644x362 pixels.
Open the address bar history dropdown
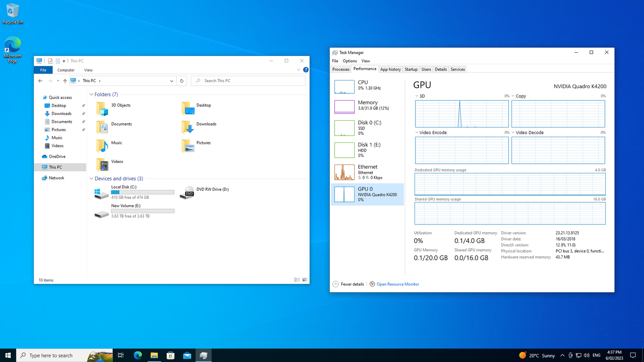tap(171, 81)
